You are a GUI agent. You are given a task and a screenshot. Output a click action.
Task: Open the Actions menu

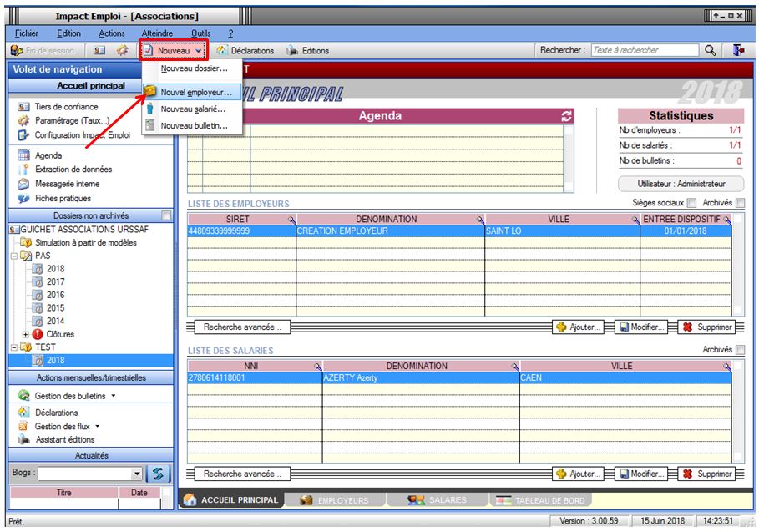click(112, 33)
